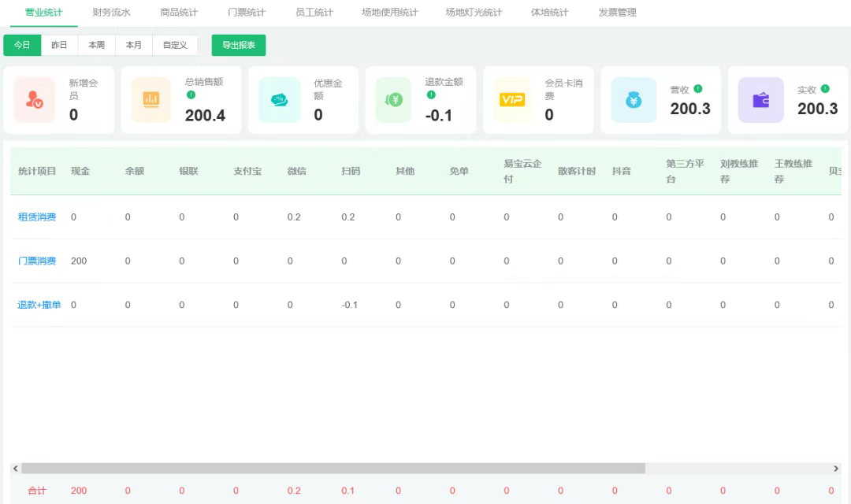This screenshot has height=504, width=851.
Task: Click the refund amount yen icon
Action: [393, 100]
